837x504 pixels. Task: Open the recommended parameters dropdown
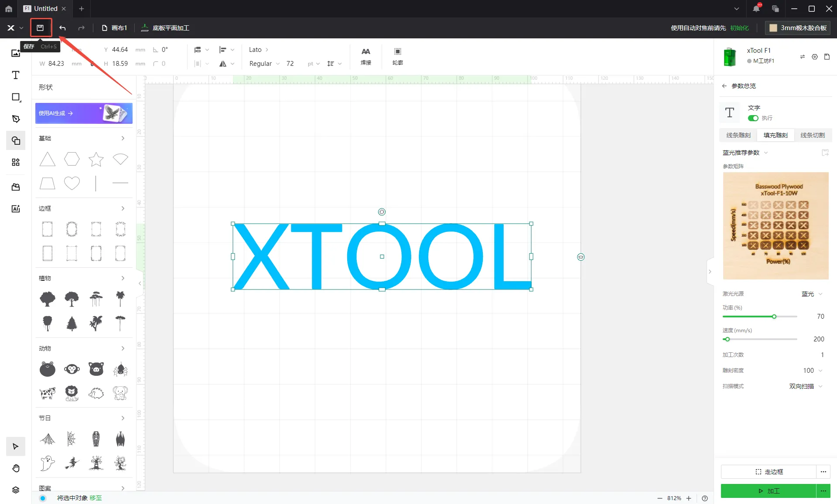[x=745, y=153]
